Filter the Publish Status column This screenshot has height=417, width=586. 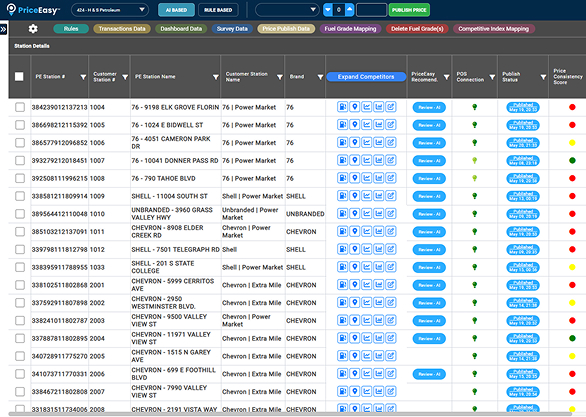click(x=543, y=77)
